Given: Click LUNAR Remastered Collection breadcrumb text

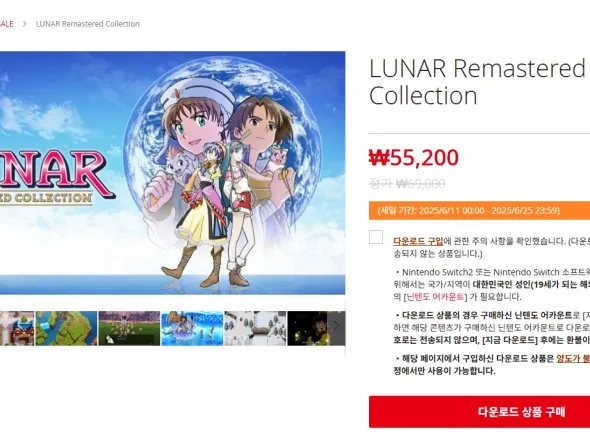Looking at the screenshot, I should tap(88, 24).
